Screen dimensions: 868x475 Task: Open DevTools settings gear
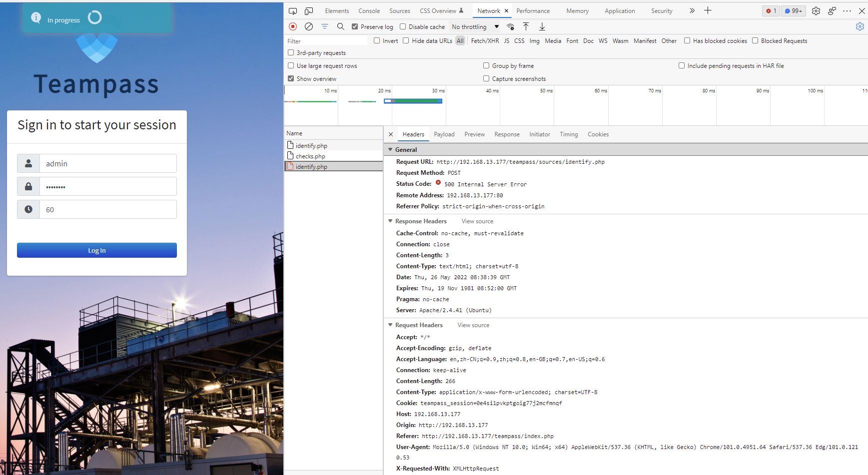tap(816, 10)
